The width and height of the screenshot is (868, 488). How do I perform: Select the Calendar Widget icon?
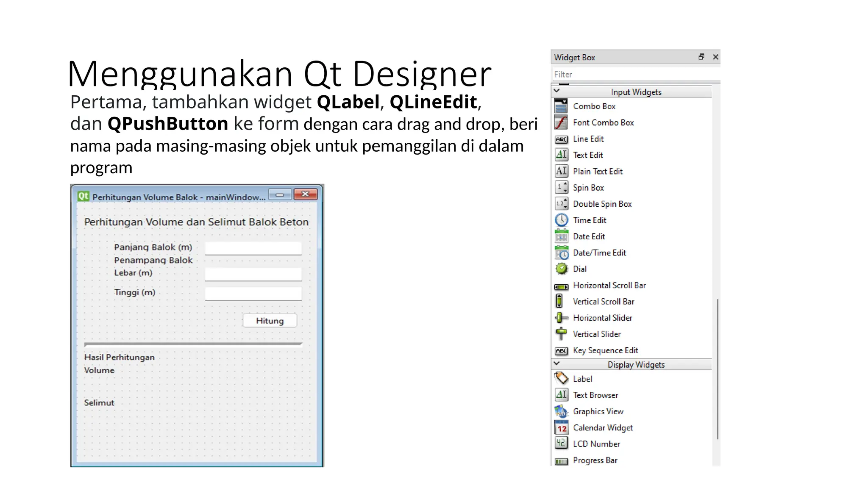click(x=561, y=427)
